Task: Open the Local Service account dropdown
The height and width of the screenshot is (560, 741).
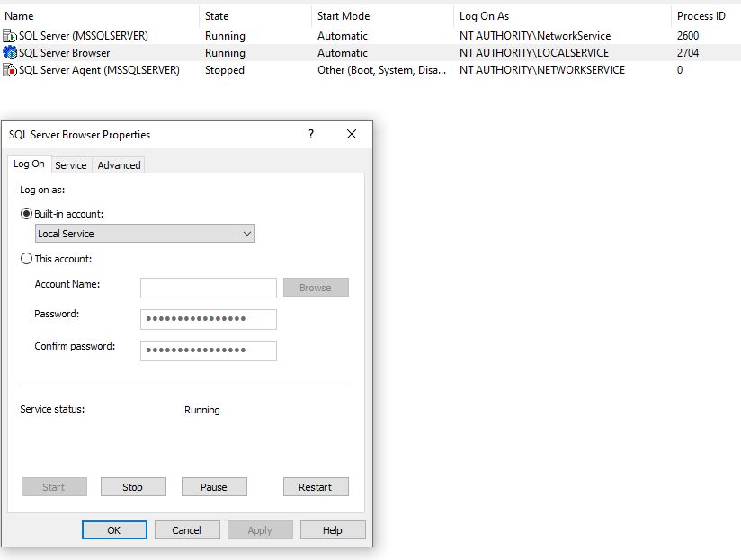Action: (x=145, y=233)
